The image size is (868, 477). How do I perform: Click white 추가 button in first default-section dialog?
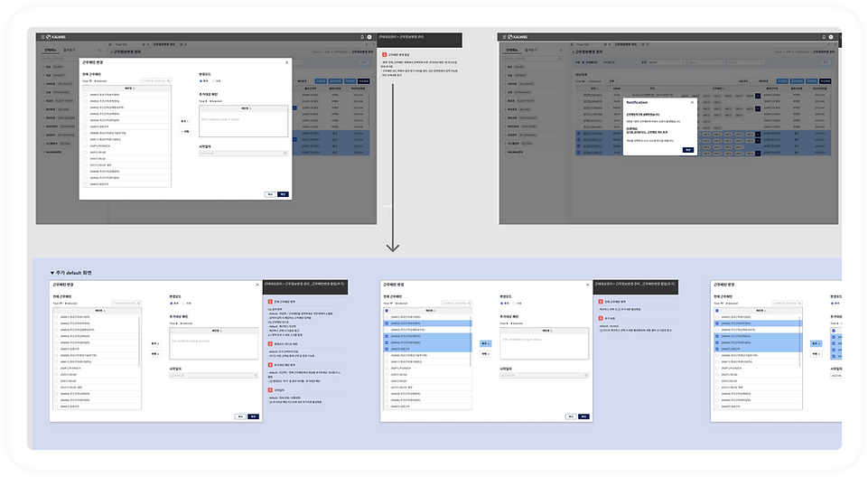[155, 343]
